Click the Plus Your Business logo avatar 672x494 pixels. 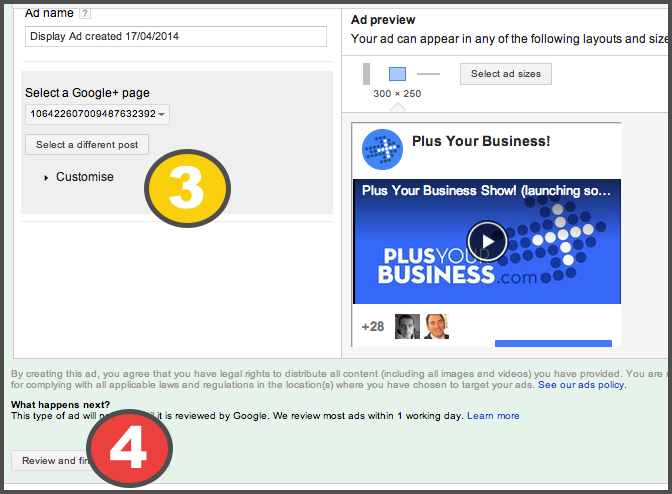[382, 150]
